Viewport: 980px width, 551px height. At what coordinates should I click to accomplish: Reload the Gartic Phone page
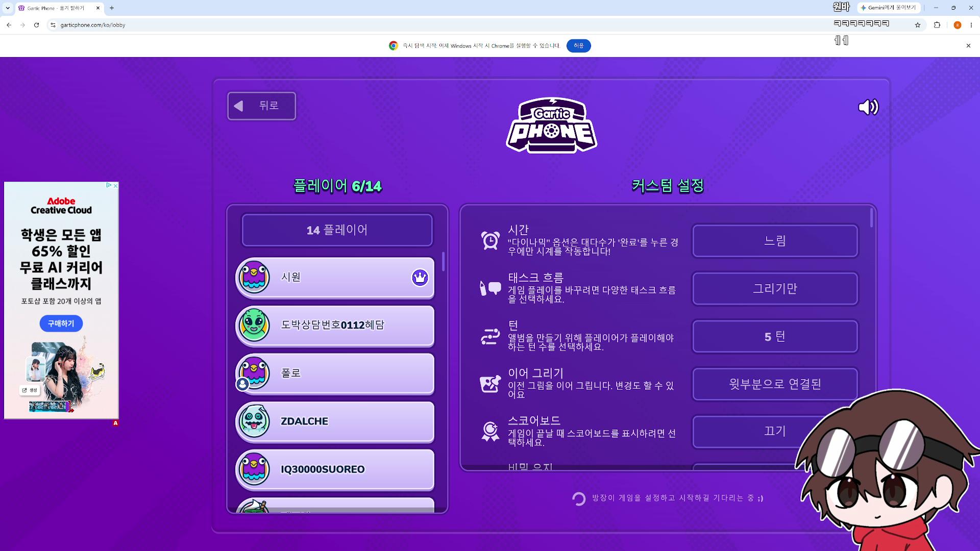tap(36, 25)
